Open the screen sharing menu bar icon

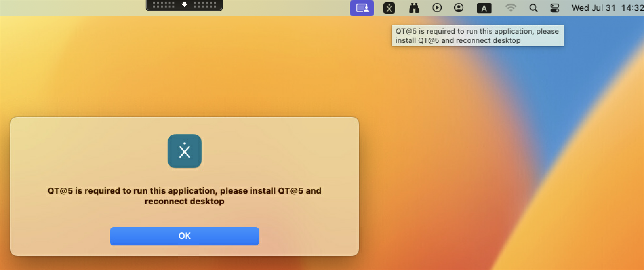(x=362, y=8)
